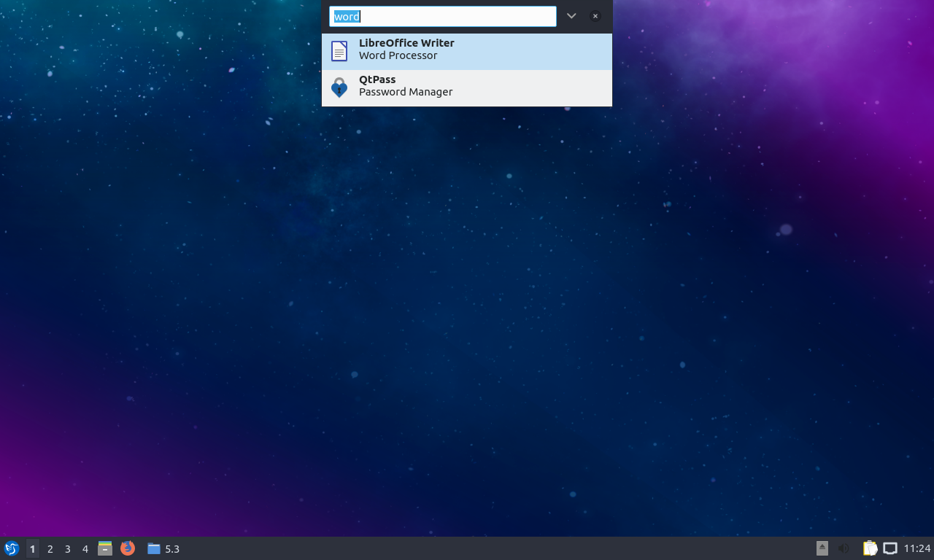Screen dimensions: 934x560
Task: Switch to workspace 3
Action: 68,549
